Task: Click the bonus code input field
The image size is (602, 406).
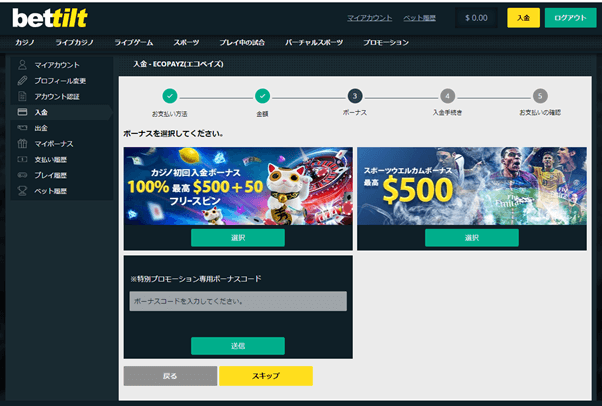Action: pyautogui.click(x=238, y=301)
